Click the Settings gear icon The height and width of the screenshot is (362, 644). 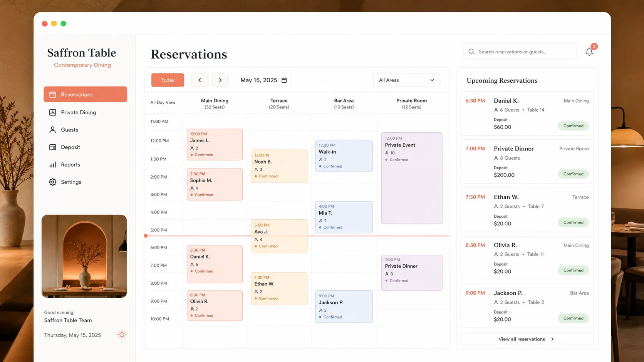coord(53,182)
